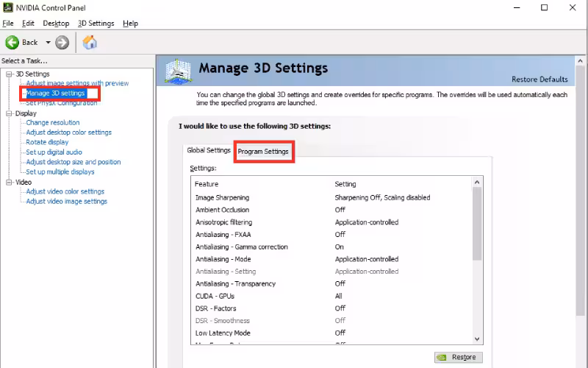This screenshot has width=588, height=368.
Task: Select Set PhysX Configuration
Action: [62, 103]
